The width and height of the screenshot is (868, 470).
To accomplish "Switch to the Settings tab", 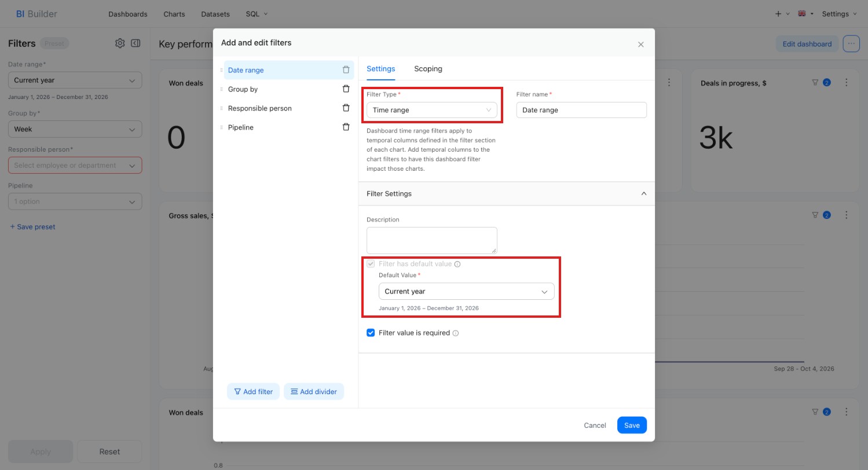I will 381,69.
